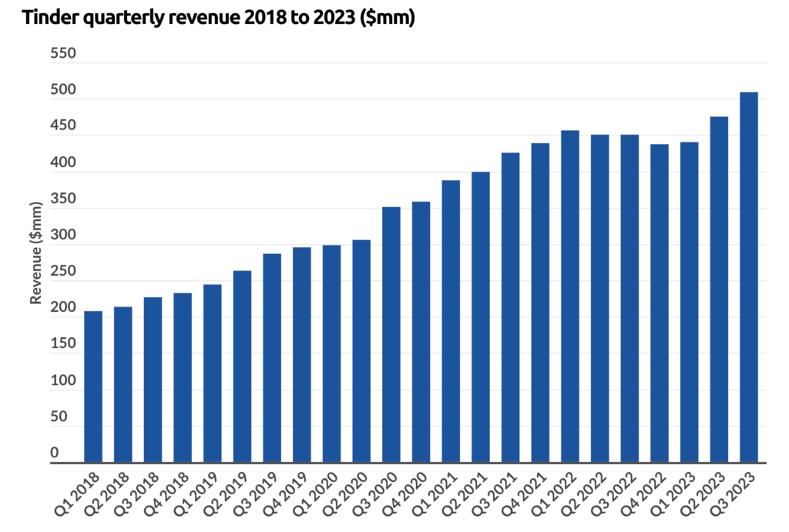Viewport: 789px width, 532px height.
Task: Click the 'Q4 2019' x-axis label
Action: pos(286,494)
